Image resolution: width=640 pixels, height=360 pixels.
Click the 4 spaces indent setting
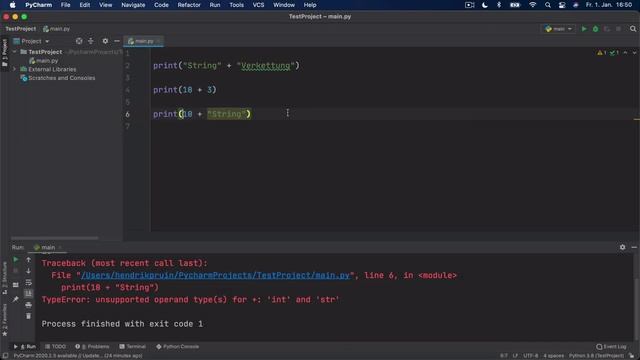(x=553, y=356)
